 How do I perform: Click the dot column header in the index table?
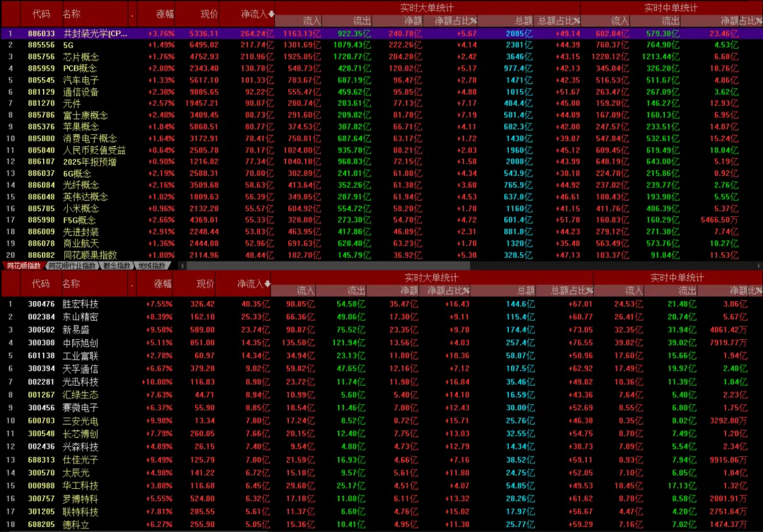(x=132, y=15)
